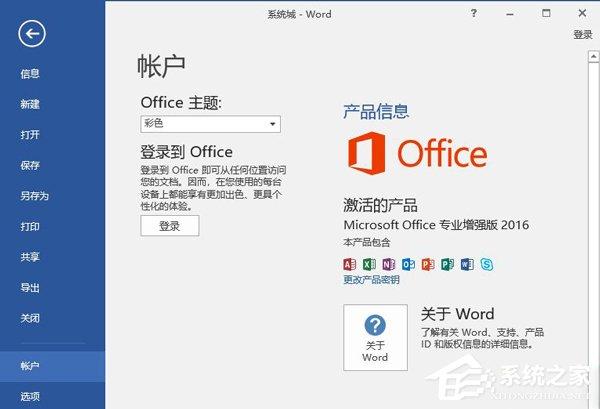Image resolution: width=600 pixels, height=409 pixels.
Task: Click the Publisher app icon
Action: [x=447, y=264]
